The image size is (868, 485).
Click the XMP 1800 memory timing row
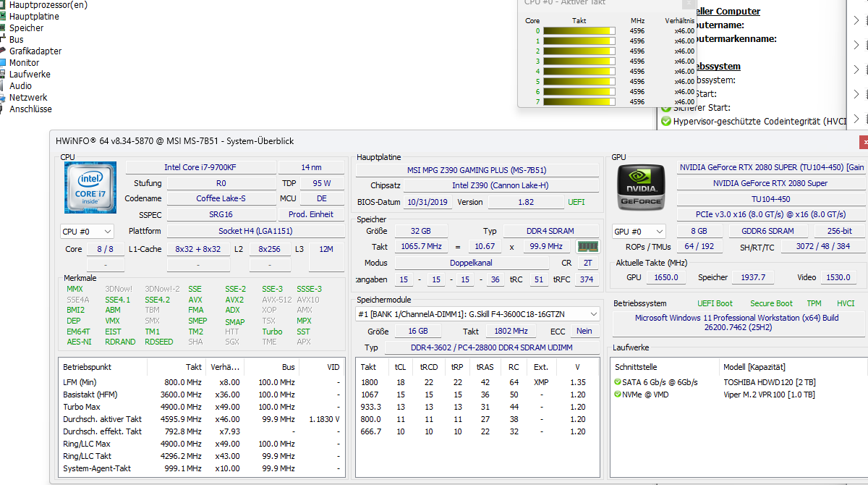coord(477,382)
